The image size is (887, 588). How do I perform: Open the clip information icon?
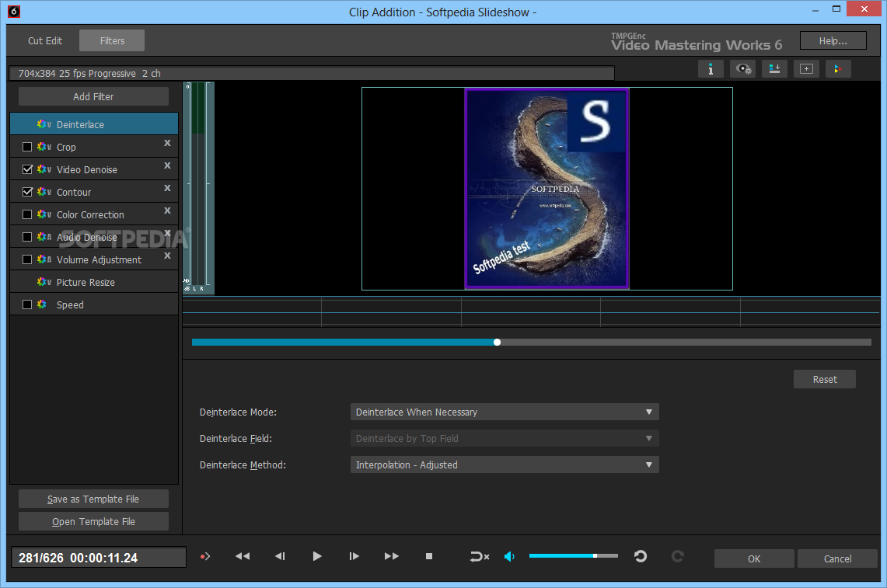[711, 69]
